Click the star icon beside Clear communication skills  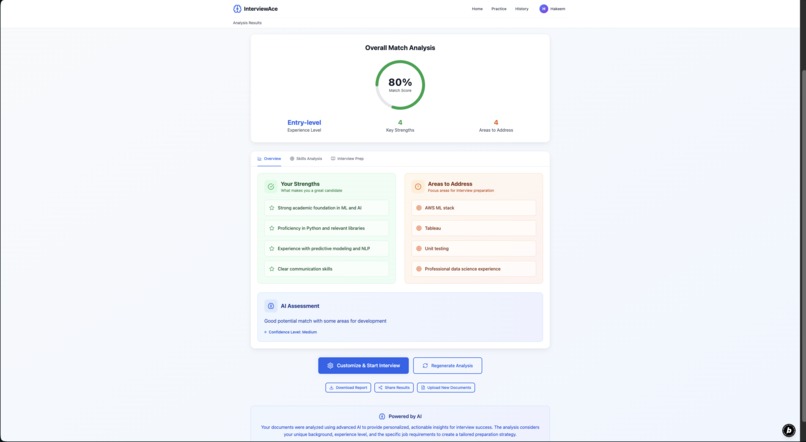[x=271, y=269]
